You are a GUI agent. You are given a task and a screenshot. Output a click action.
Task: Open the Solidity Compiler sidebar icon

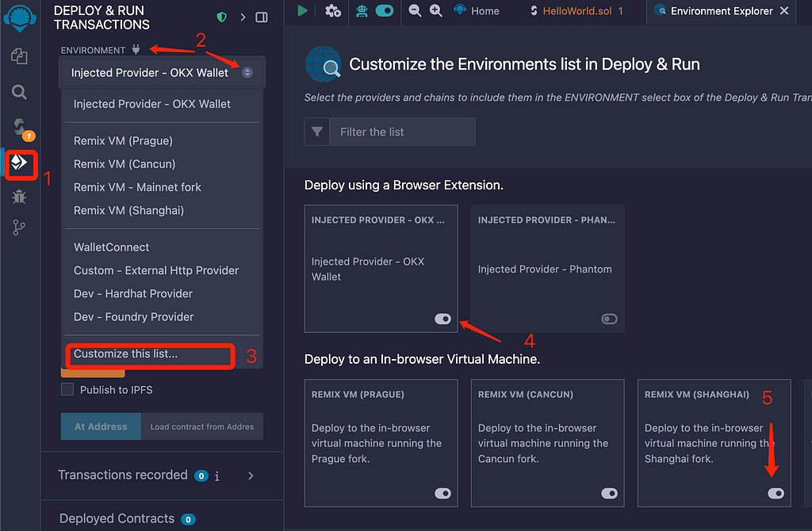21,128
